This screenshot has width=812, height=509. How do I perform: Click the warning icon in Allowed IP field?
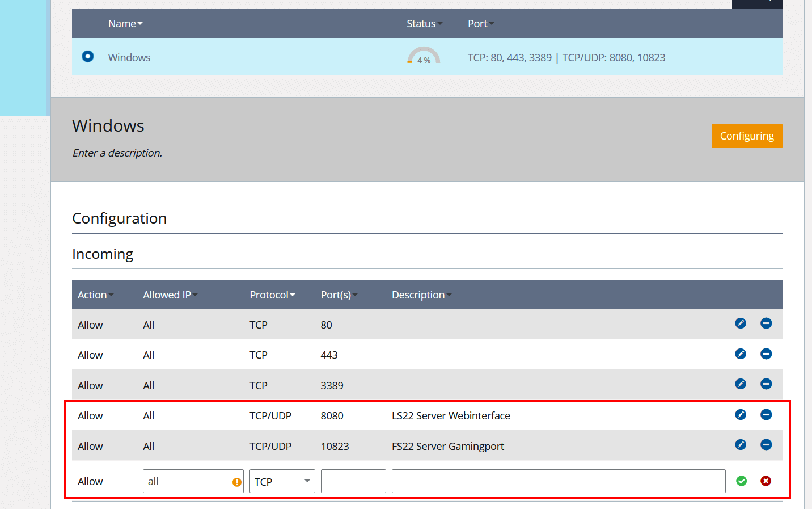click(x=237, y=481)
